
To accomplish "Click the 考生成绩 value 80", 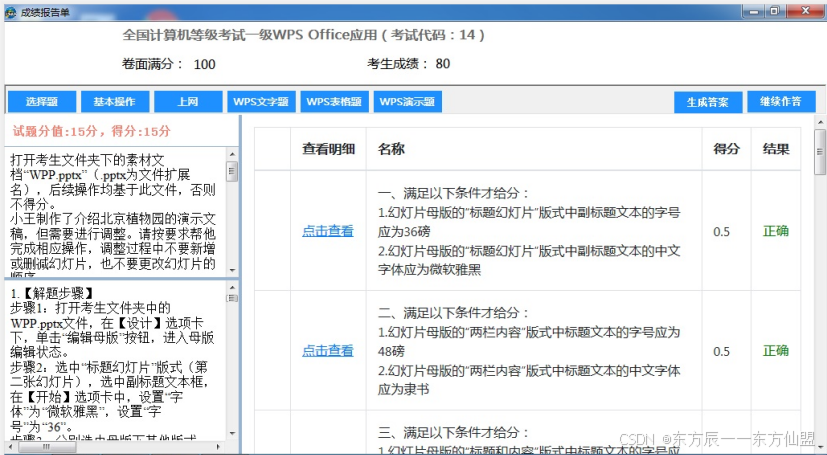I will click(443, 64).
